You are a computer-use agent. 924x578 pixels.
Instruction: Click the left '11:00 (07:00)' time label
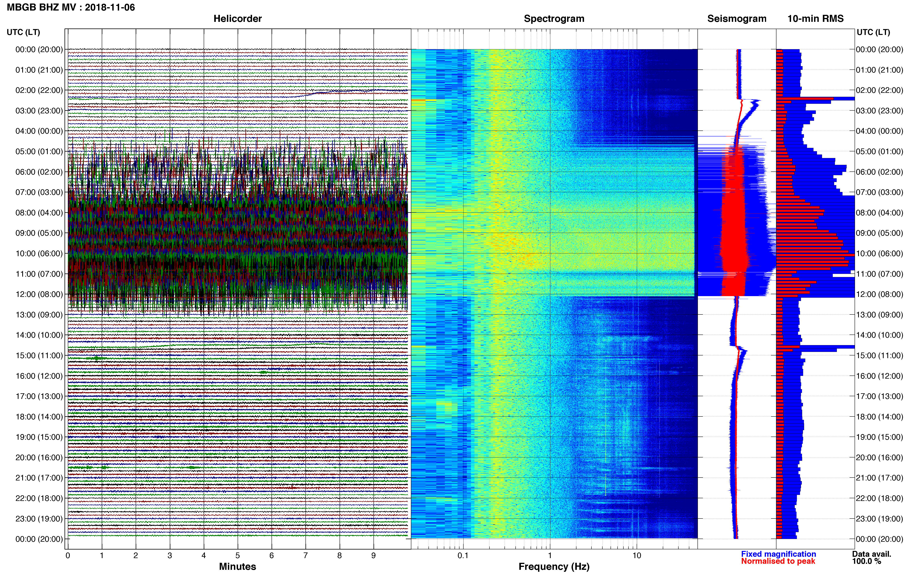pyautogui.click(x=39, y=274)
